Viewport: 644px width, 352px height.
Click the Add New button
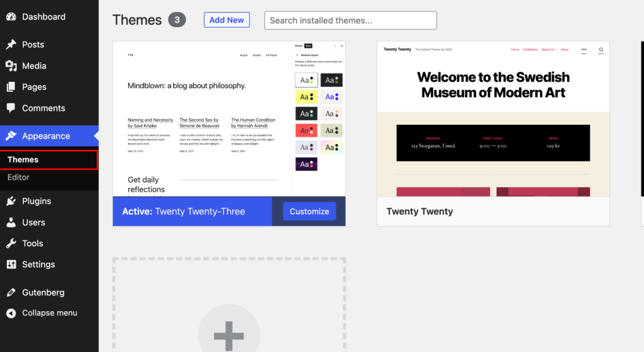pyautogui.click(x=226, y=20)
